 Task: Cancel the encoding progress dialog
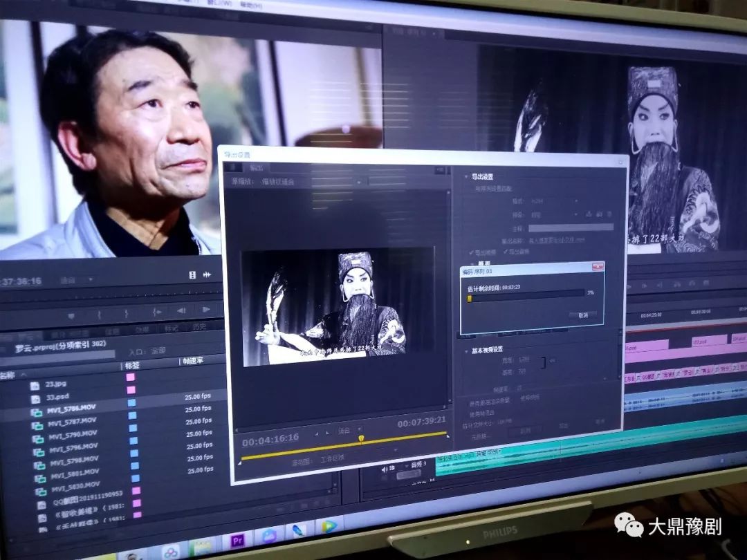[583, 315]
